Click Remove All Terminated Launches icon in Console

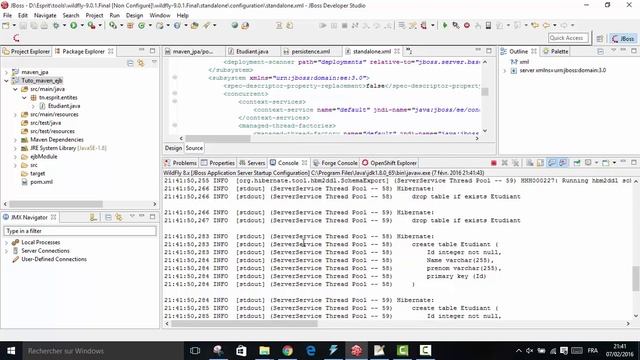coord(516,163)
